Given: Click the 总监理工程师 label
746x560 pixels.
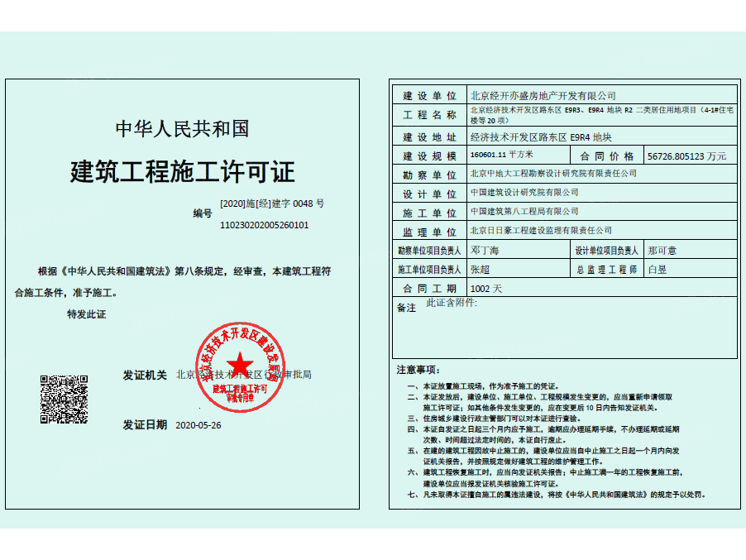Looking at the screenshot, I should (x=606, y=270).
